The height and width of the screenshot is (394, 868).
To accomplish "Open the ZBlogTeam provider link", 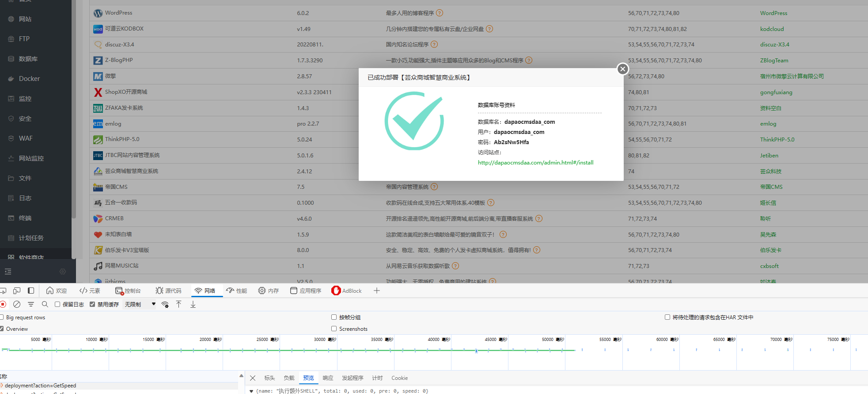I will point(774,61).
